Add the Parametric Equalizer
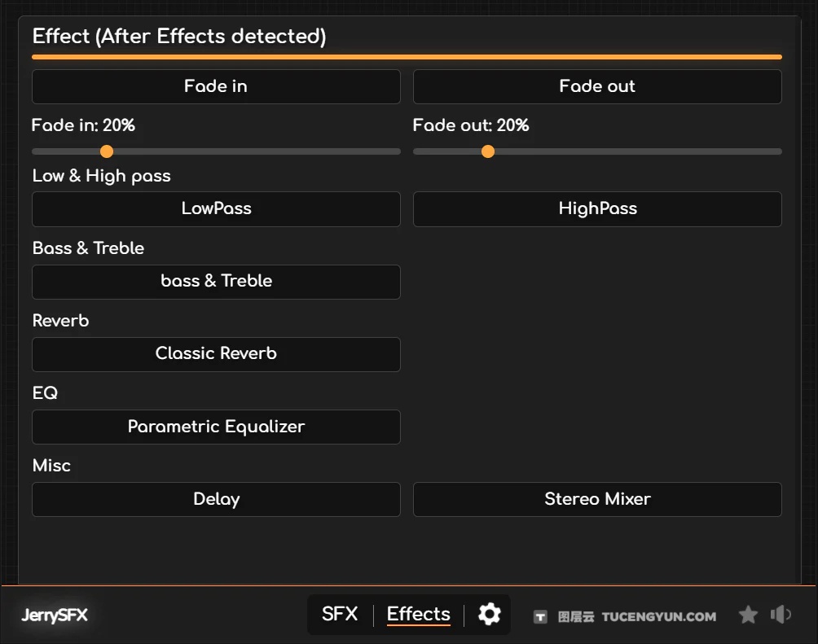This screenshot has height=644, width=818. [216, 427]
